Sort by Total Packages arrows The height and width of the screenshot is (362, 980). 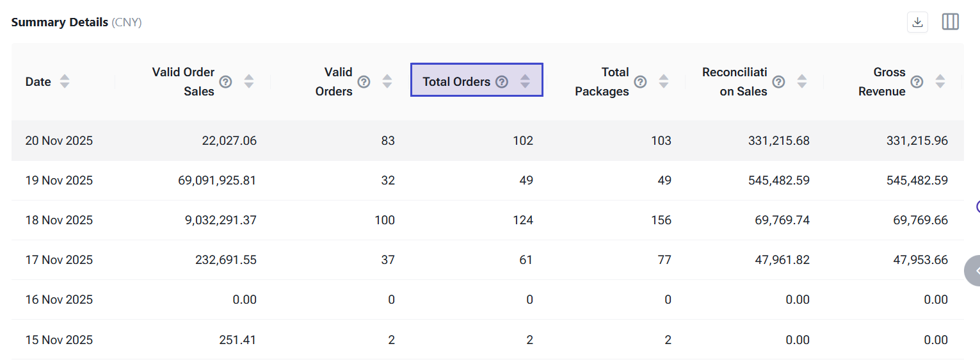point(664,81)
